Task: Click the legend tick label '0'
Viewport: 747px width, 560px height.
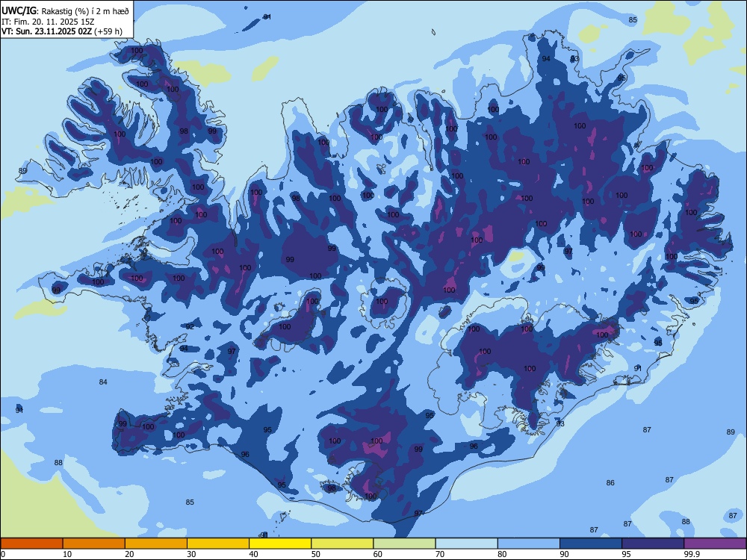Action: pyautogui.click(x=3, y=554)
